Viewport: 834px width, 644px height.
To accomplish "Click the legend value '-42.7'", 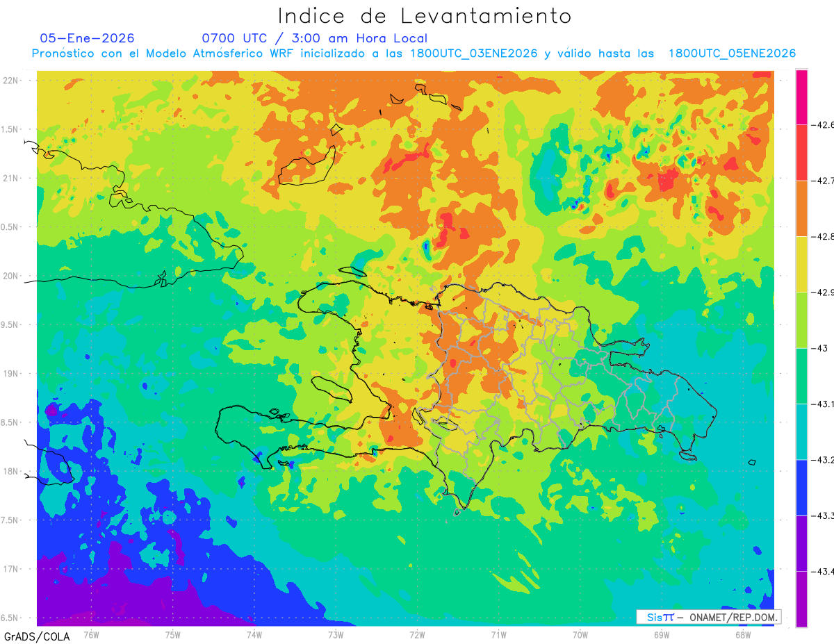I will (822, 181).
